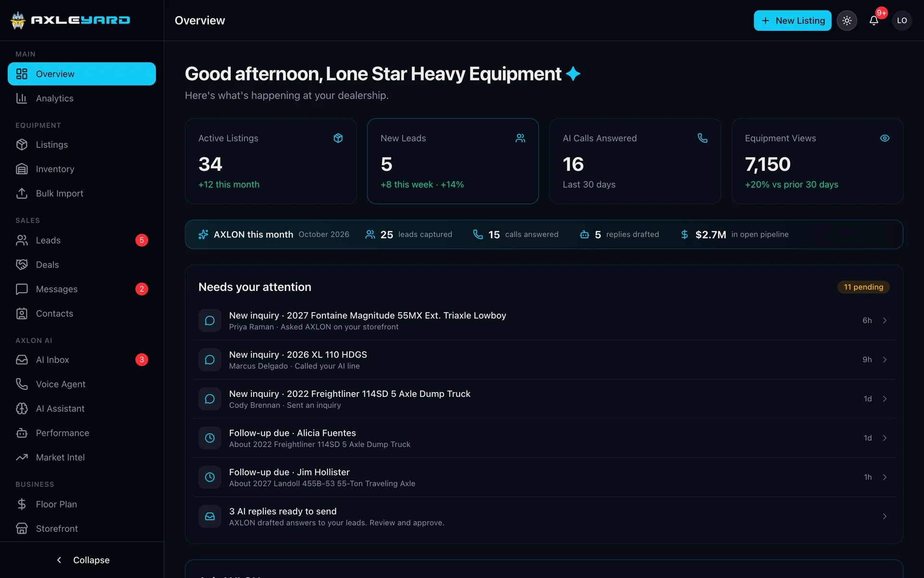
Task: Click the Deals handshake icon
Action: [22, 264]
